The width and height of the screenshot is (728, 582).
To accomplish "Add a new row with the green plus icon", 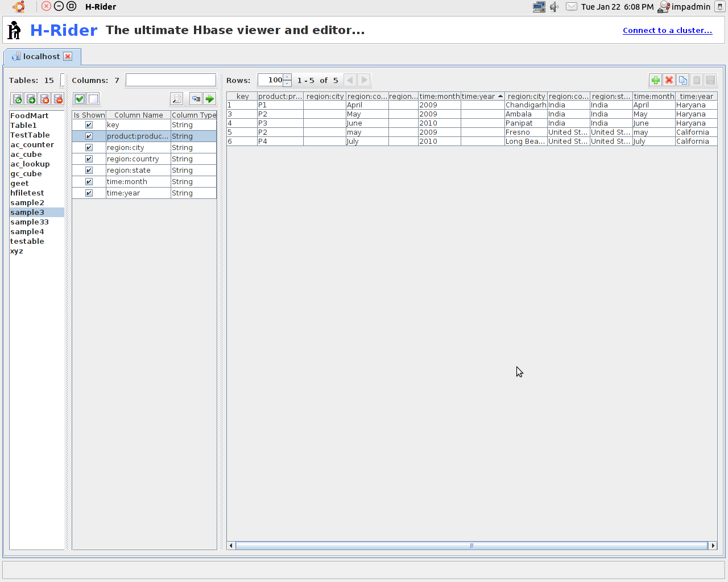I will coord(655,80).
